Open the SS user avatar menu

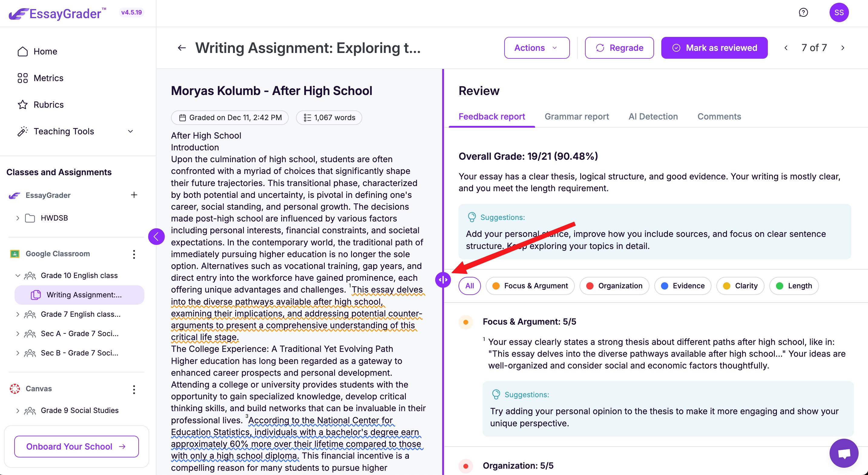pos(839,12)
